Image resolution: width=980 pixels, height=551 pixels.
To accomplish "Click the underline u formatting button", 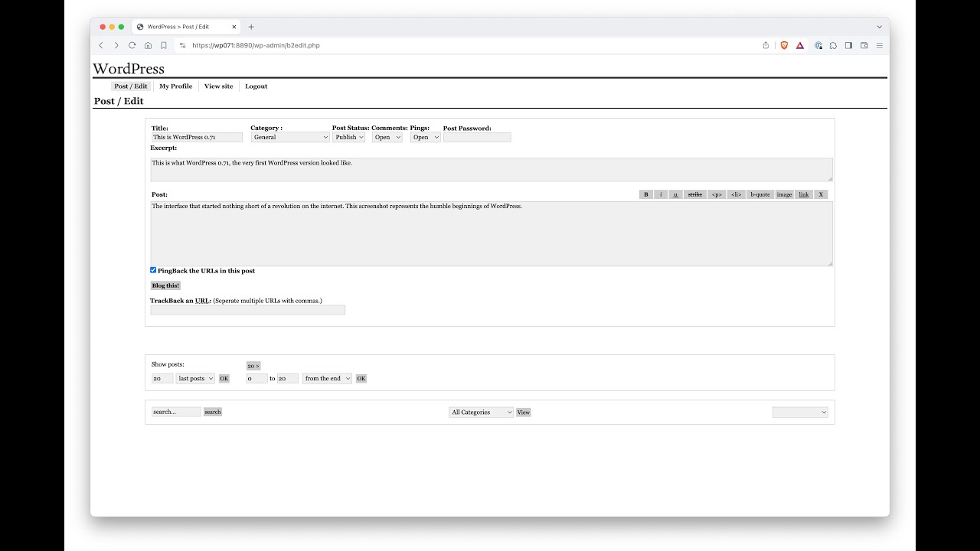I will click(675, 194).
